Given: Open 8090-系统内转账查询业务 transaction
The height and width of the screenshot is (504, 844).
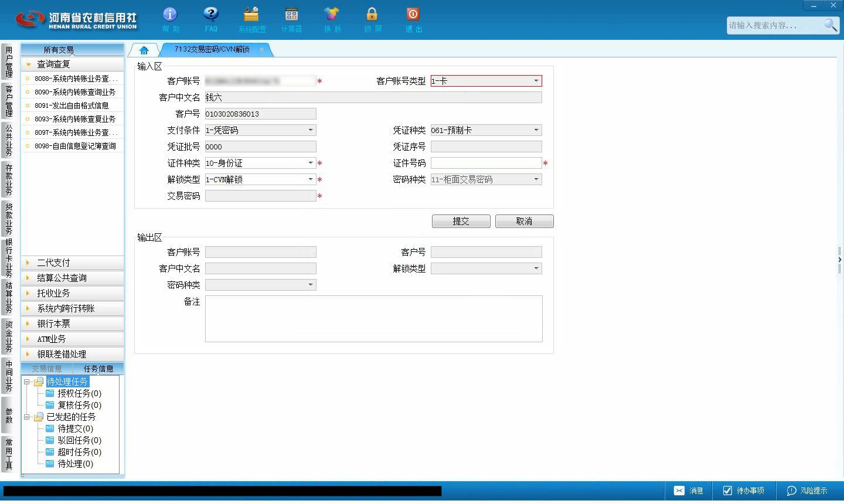Looking at the screenshot, I should click(73, 92).
